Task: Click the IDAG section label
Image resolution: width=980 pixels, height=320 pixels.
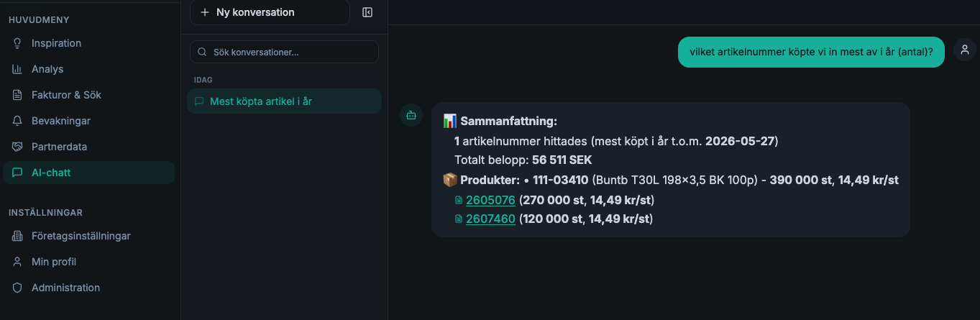Action: [203, 80]
